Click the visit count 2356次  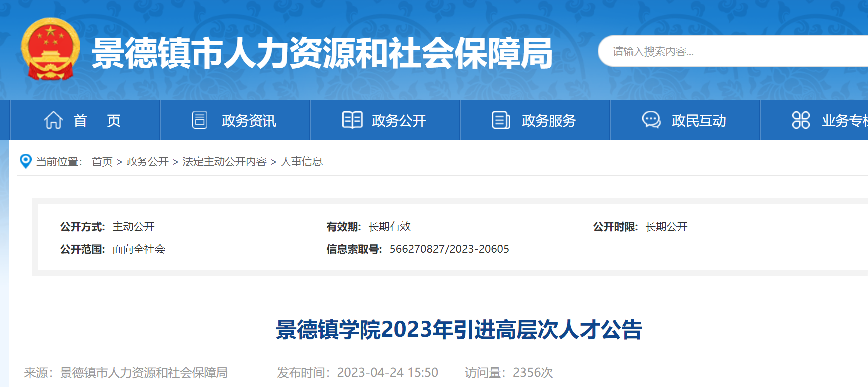533,373
